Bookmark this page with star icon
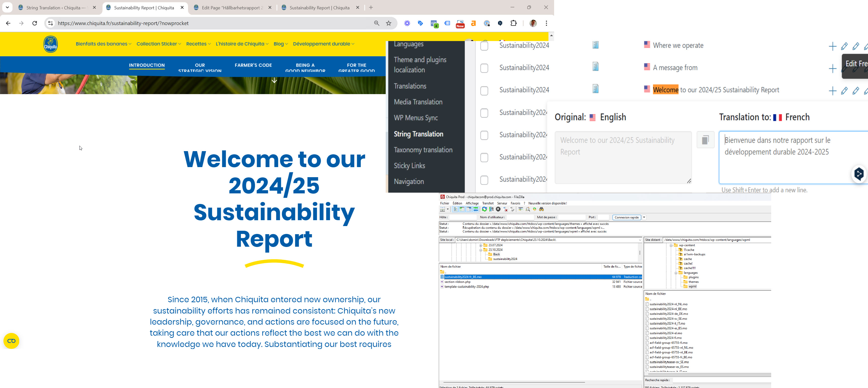Screen dimensions: 868x388 tap(388, 23)
